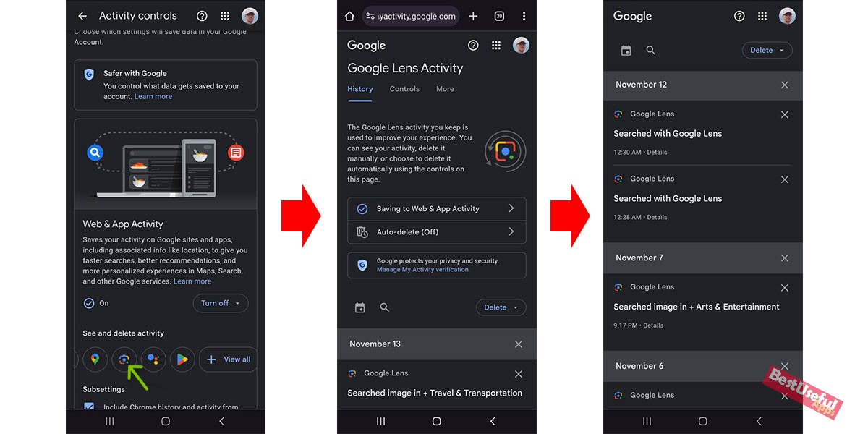Screen dimensions: 868x434
Task: Filter by date on Google Lens Activity page
Action: click(360, 307)
